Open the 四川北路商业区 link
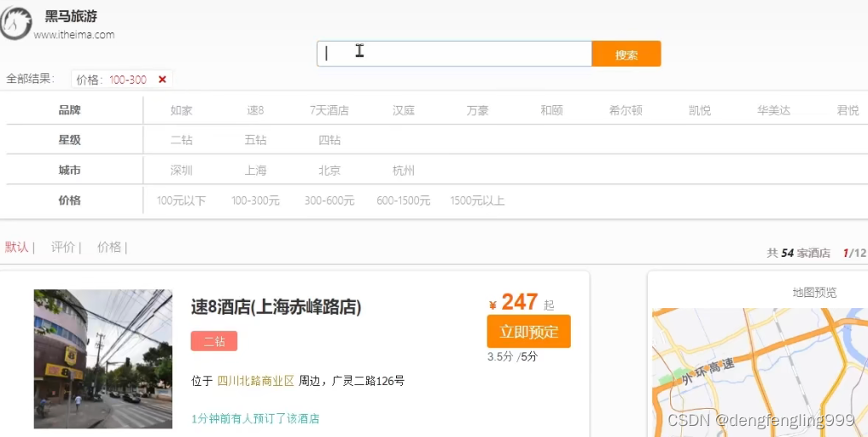Viewport: 868px width, 437px height. pyautogui.click(x=255, y=381)
